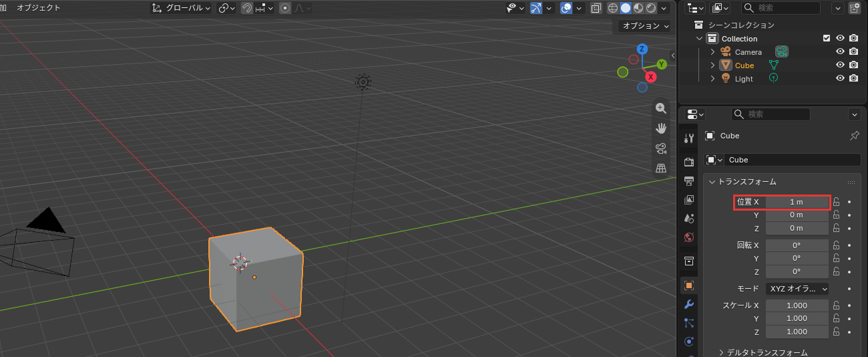Toggle X-ray mode
Screen dimensions: 868x357
pos(596,8)
